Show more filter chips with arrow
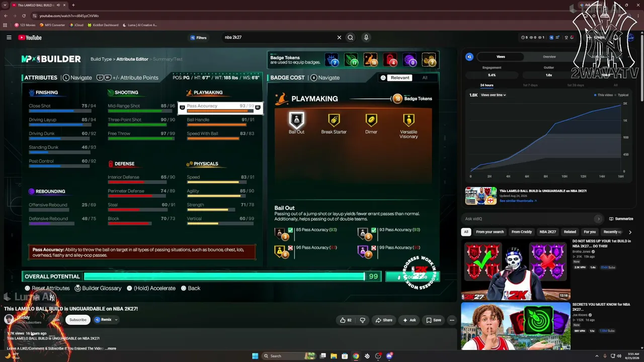The width and height of the screenshot is (644, 362). (x=630, y=232)
